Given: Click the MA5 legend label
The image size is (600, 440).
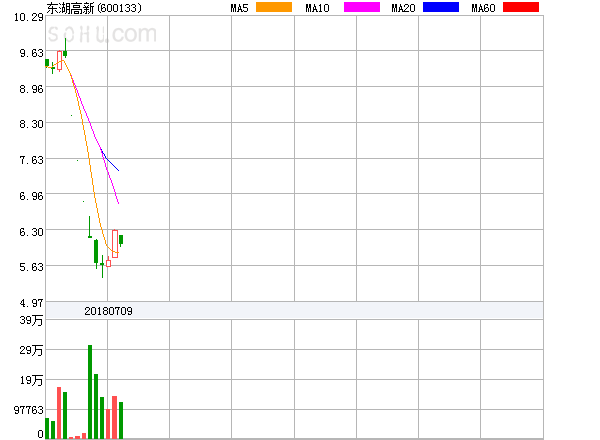Looking at the screenshot, I should click(240, 8).
